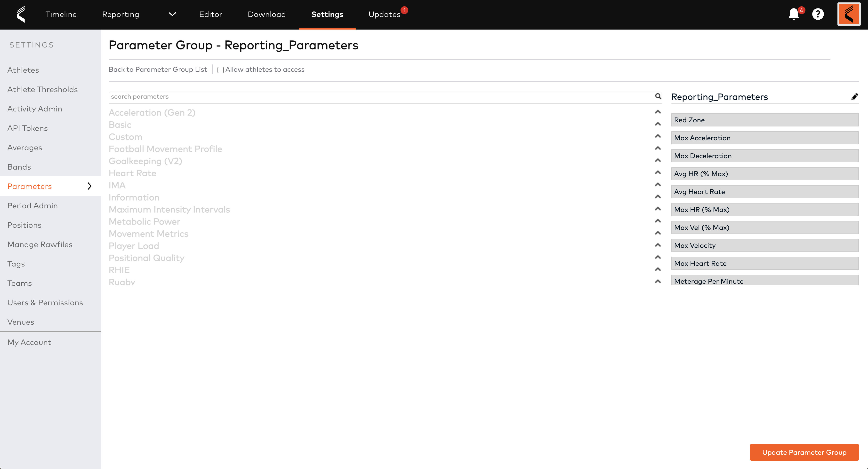
Task: Expand the RHIE category chevron
Action: coord(658,269)
